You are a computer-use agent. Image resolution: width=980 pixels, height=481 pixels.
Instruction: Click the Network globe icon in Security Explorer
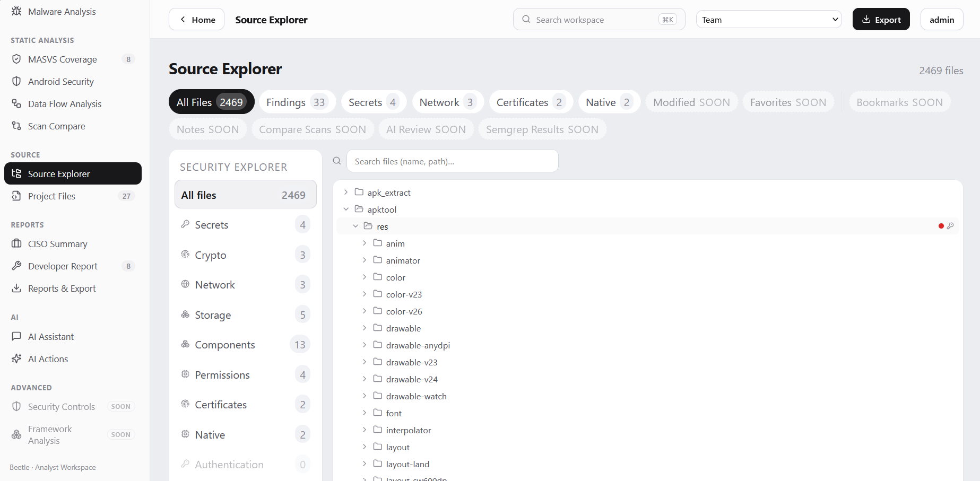[x=185, y=284]
